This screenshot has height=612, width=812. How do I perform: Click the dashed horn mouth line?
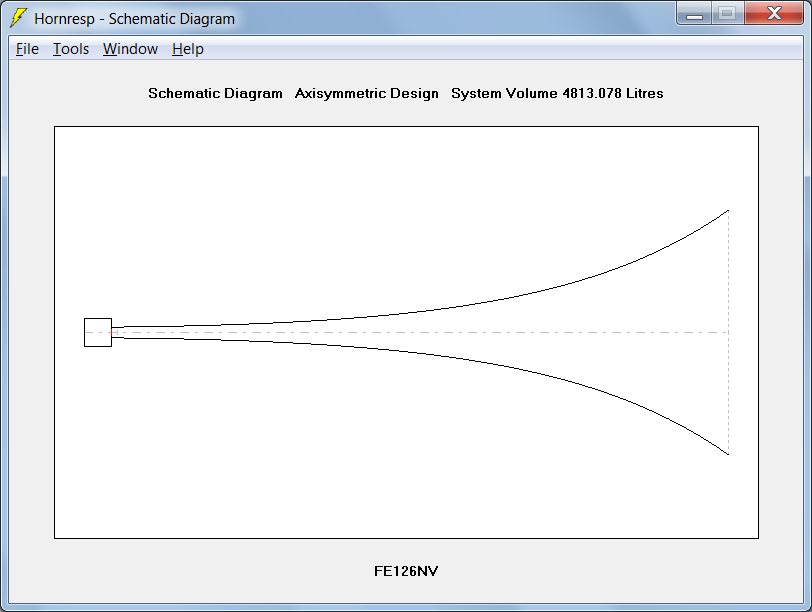point(729,332)
